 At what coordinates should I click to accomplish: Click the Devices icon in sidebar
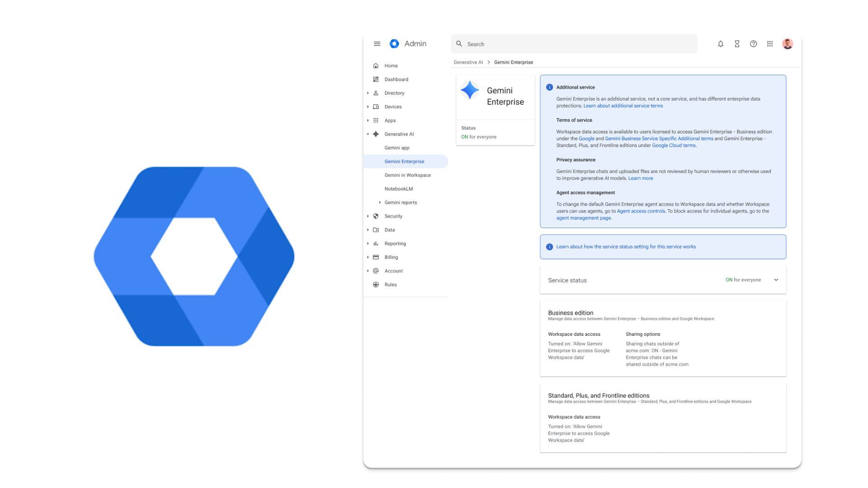(x=376, y=107)
